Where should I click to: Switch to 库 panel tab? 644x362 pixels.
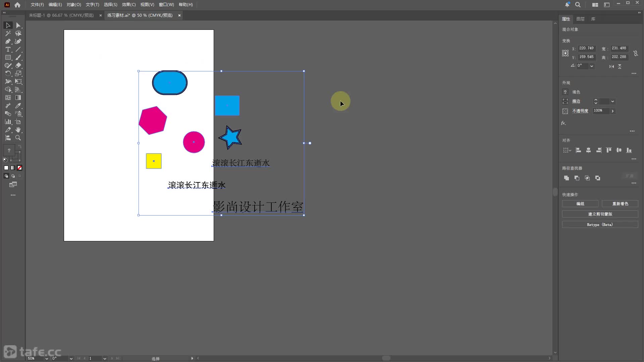pyautogui.click(x=593, y=19)
